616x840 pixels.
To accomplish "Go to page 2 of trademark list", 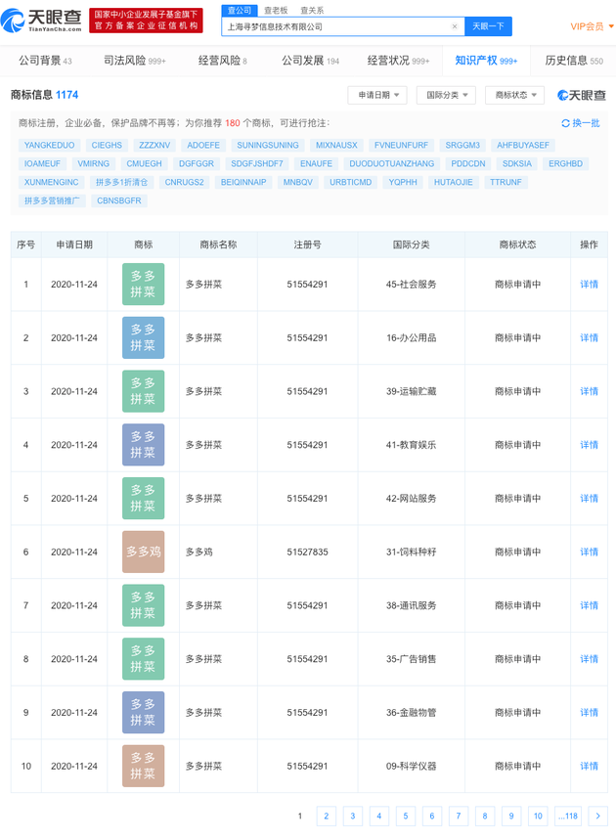I will (327, 816).
